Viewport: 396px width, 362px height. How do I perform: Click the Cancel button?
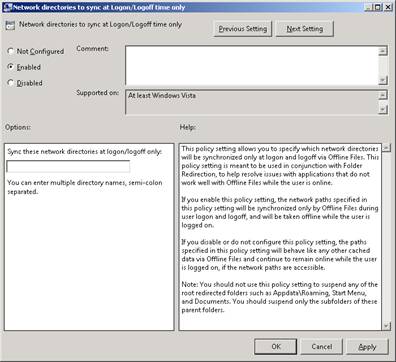[x=322, y=347]
